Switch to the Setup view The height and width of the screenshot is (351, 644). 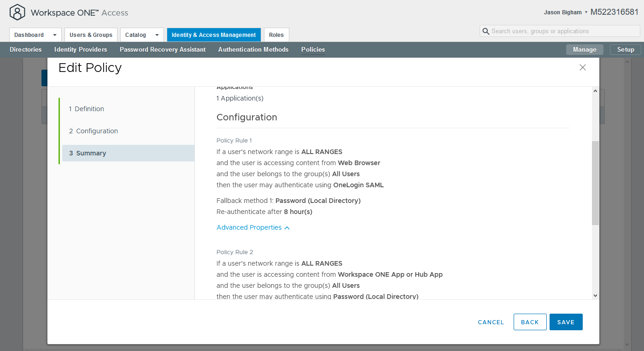625,49
